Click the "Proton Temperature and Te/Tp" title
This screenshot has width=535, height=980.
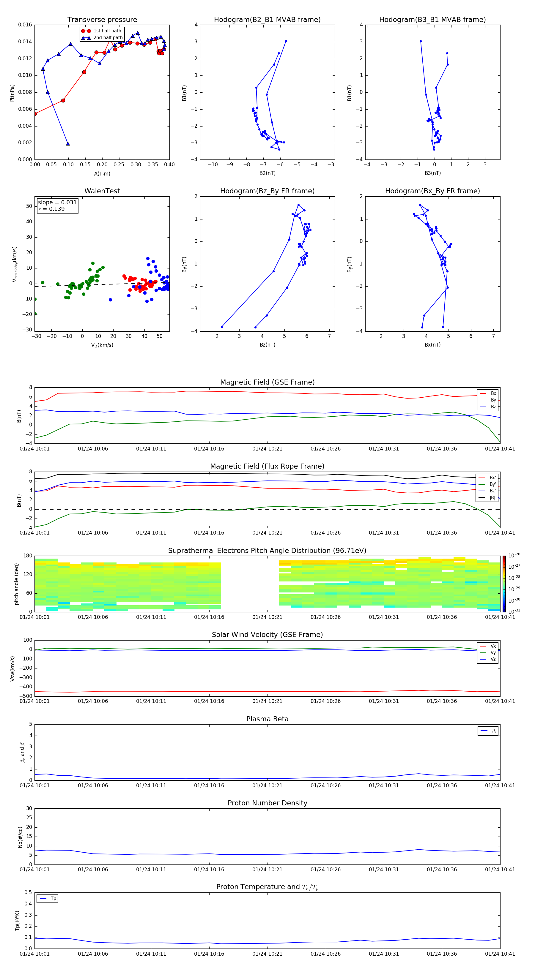point(267,887)
